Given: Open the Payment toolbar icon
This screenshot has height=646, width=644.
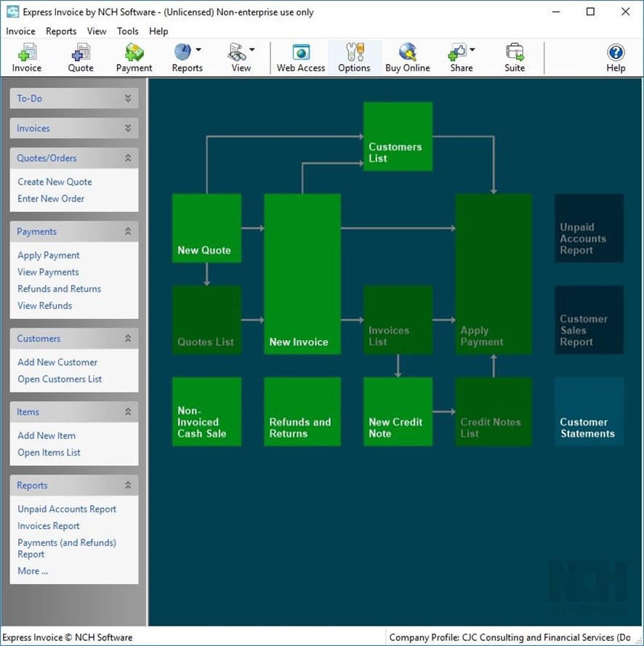Looking at the screenshot, I should (x=134, y=57).
